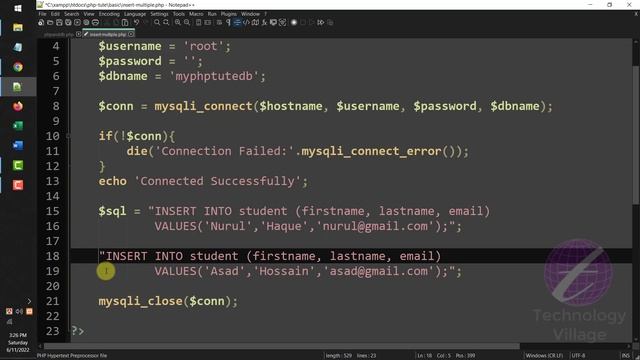Undo last edit with toolbar icon
This screenshot has width=640, height=360.
click(x=136, y=22)
